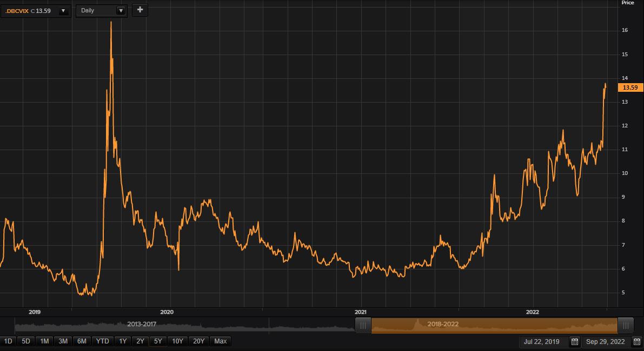Open the end date calendar picker
644x351 pixels.
[x=636, y=341]
